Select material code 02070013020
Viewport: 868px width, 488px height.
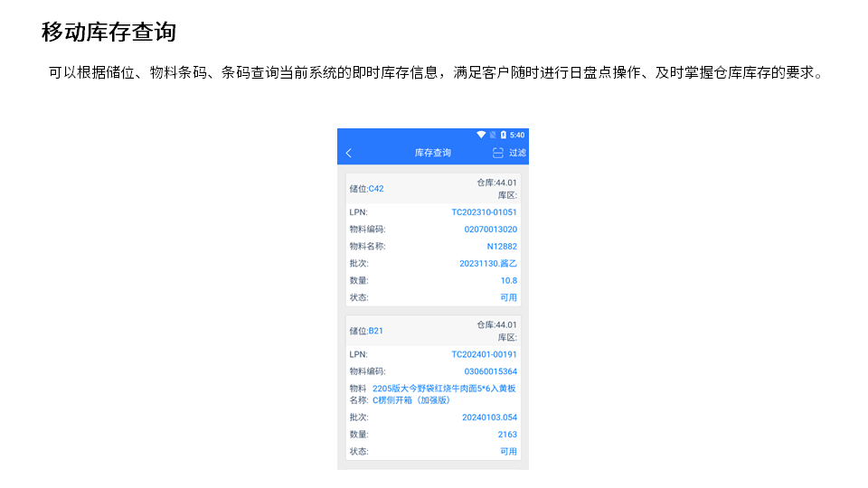click(490, 230)
